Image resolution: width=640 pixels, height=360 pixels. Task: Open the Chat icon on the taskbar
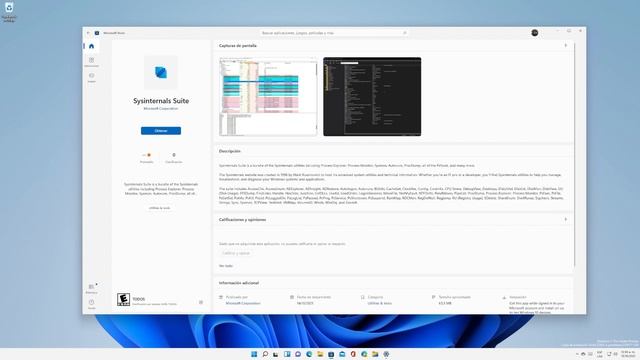coord(298,354)
